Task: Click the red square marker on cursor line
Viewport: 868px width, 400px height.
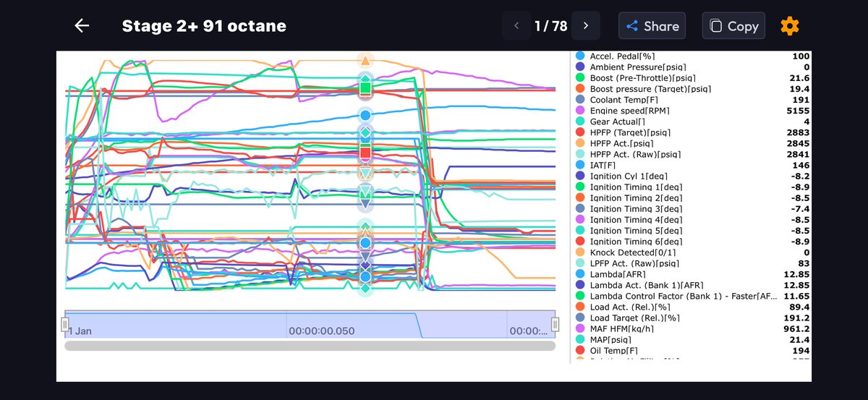Action: click(x=365, y=152)
